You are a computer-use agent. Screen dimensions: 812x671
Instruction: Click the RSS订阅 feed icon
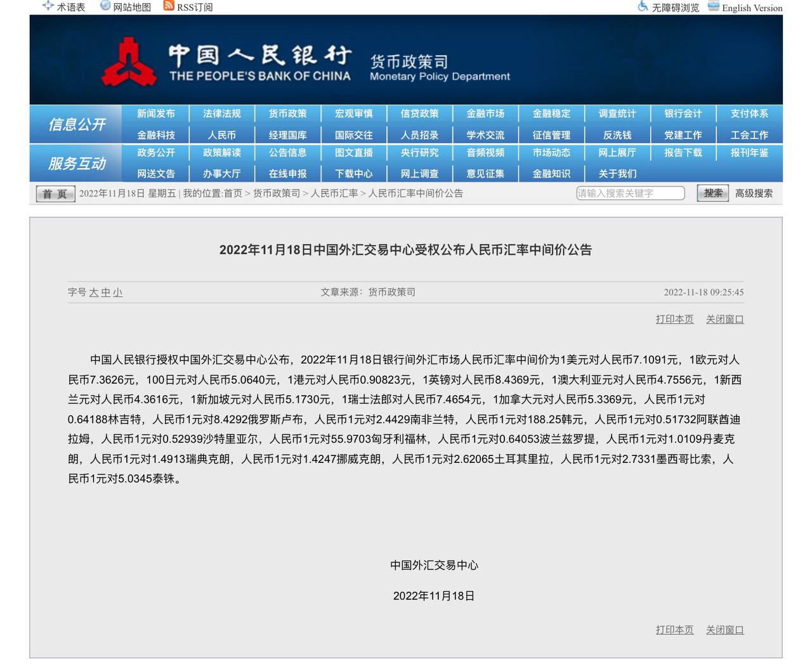click(169, 6)
